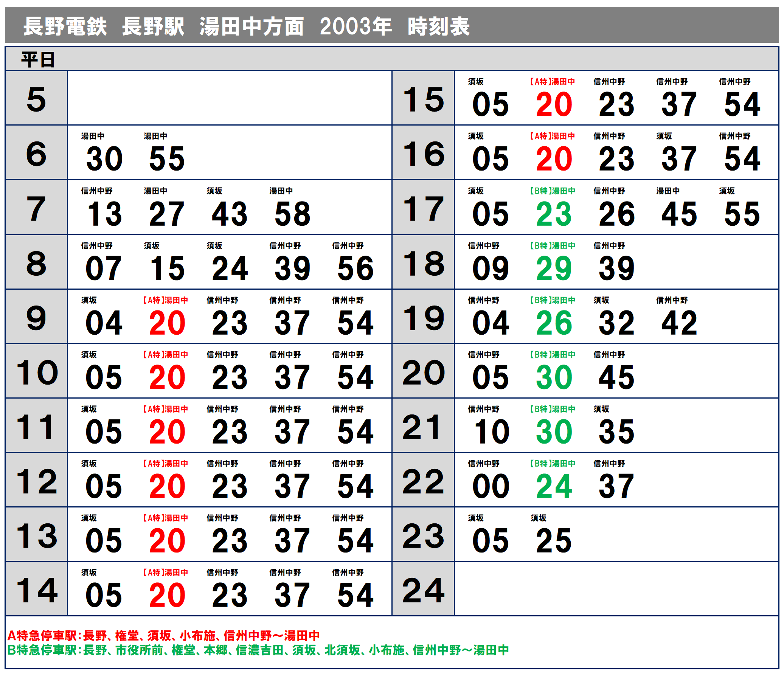The image size is (784, 675).
Task: Click the 10 departure in the 21 o'clock row
Action: [x=492, y=432]
